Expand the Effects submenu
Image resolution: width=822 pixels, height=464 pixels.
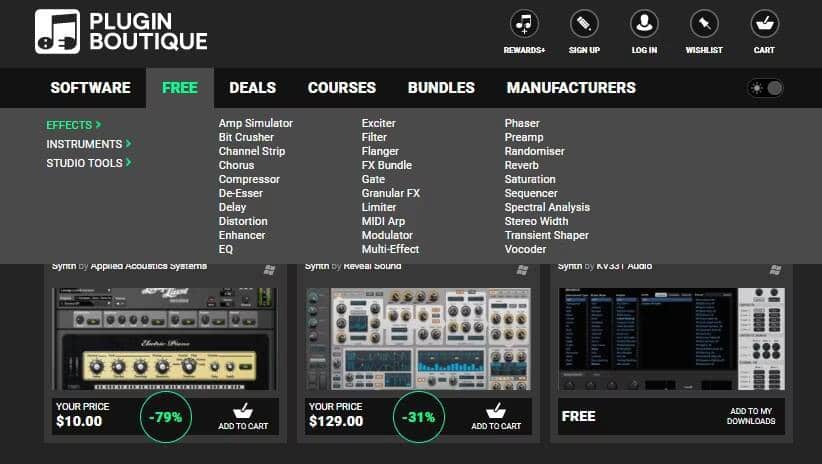coord(73,125)
